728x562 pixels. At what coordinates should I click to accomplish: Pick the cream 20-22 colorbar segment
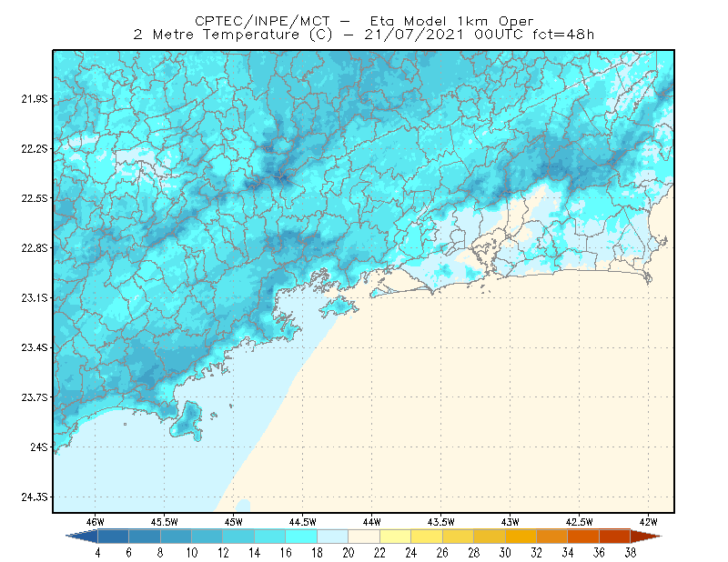click(x=364, y=537)
